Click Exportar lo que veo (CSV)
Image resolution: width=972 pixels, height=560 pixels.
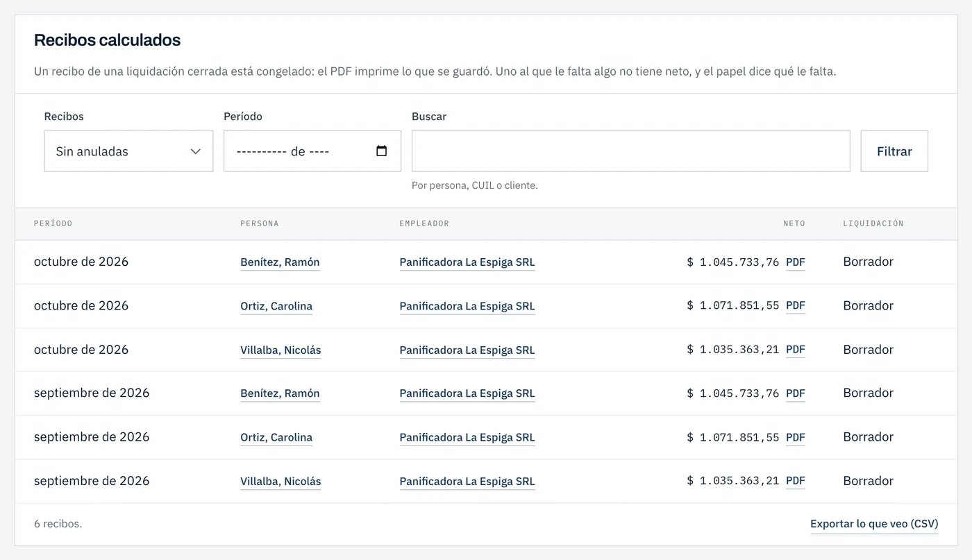874,524
